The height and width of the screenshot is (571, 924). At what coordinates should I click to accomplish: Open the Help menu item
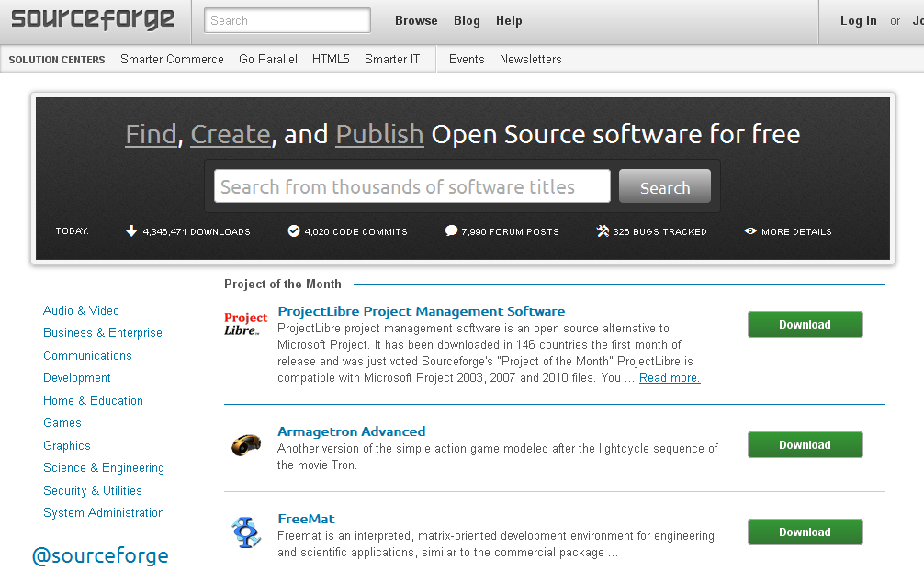(x=509, y=20)
